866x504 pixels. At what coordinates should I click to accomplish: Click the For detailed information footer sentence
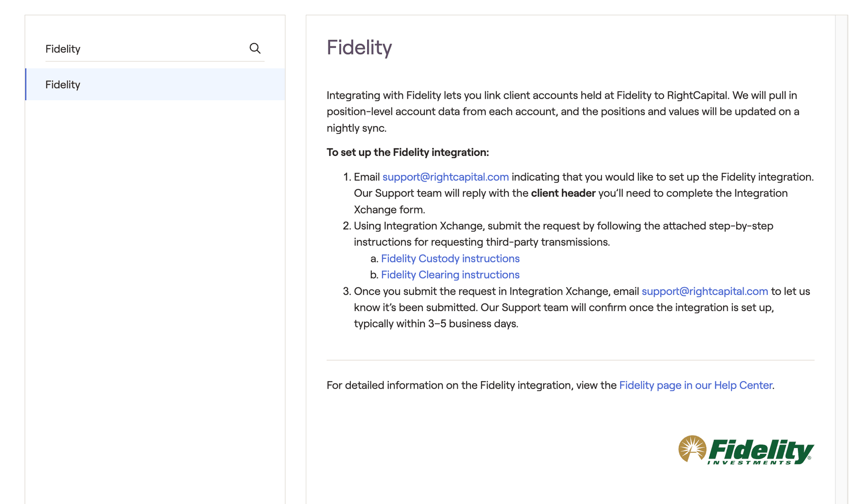pos(471,385)
